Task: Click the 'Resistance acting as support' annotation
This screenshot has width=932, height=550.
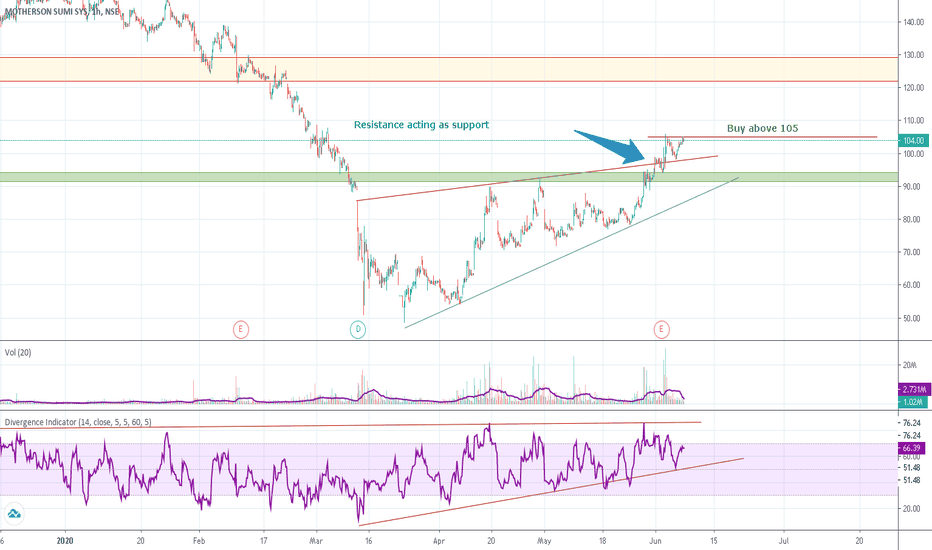Action: pos(421,125)
